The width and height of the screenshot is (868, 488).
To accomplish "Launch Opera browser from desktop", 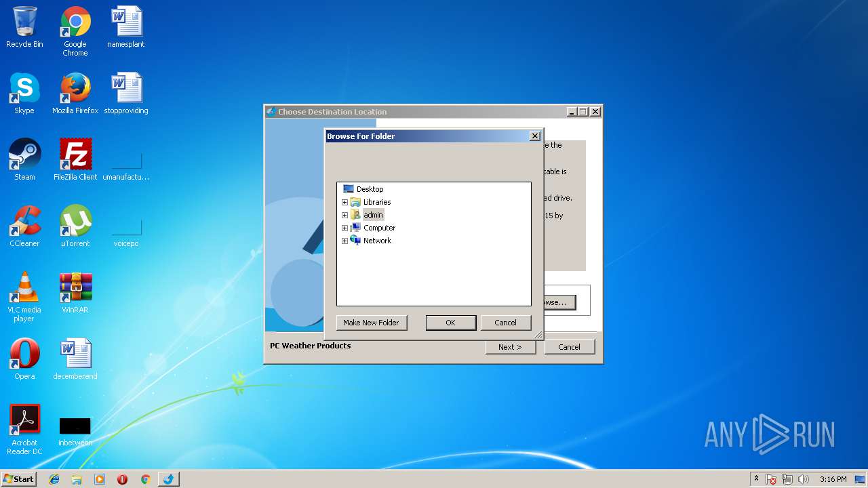I will pyautogui.click(x=24, y=359).
